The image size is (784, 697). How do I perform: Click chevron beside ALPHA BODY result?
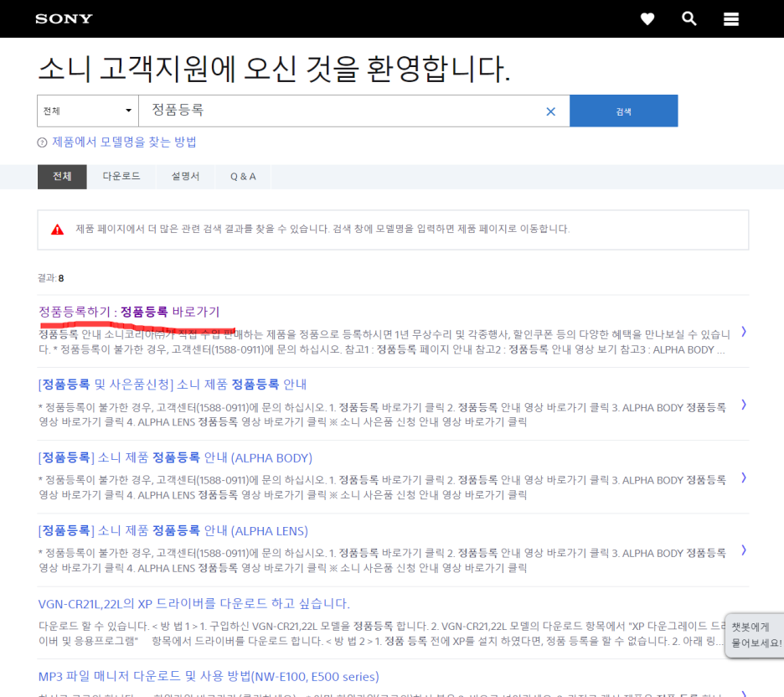point(744,478)
